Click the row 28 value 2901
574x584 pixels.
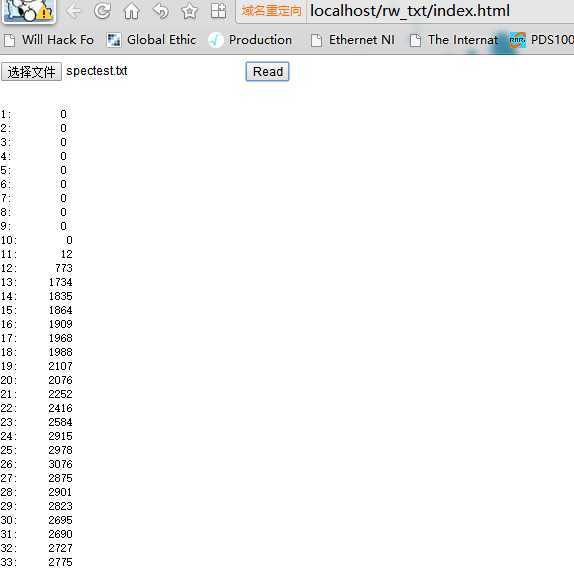tap(60, 492)
